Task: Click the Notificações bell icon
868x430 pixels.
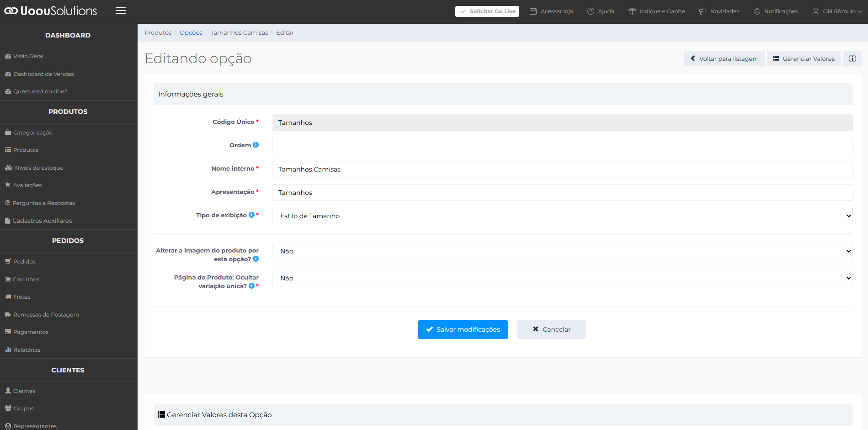Action: (757, 11)
